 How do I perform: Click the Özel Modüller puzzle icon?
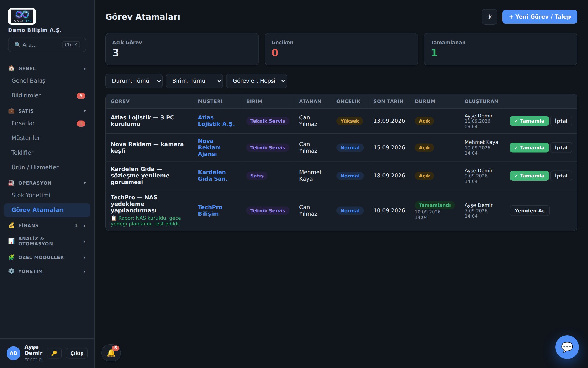coord(11,257)
